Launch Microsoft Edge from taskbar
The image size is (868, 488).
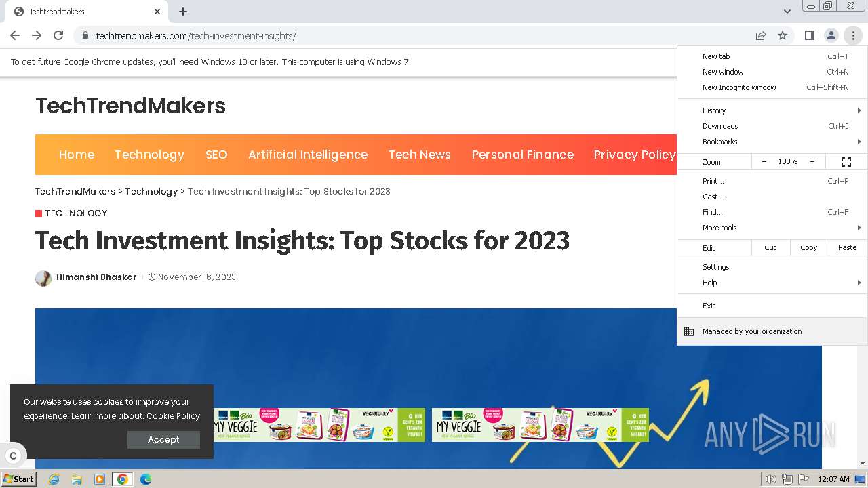(145, 479)
